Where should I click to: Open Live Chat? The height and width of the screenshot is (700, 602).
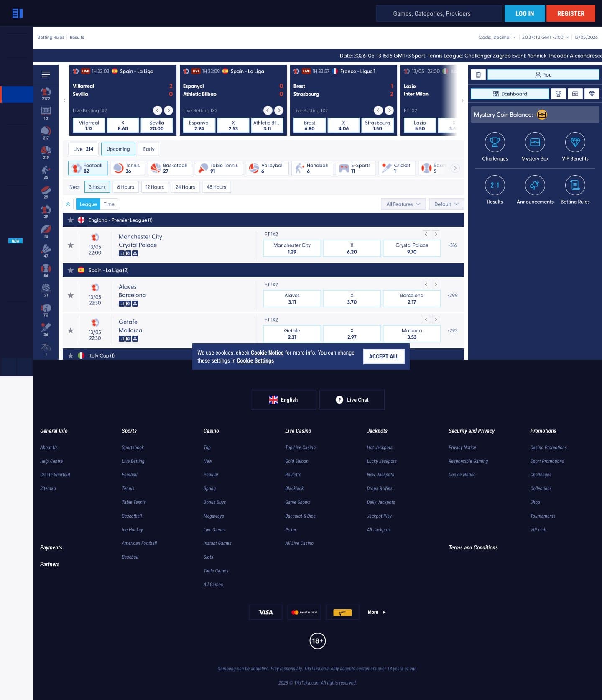point(352,400)
